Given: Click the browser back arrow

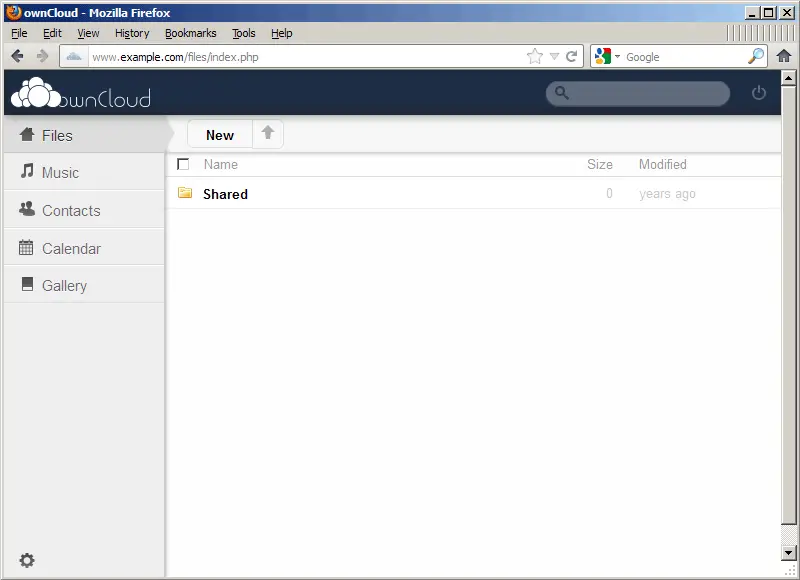Looking at the screenshot, I should [x=18, y=57].
